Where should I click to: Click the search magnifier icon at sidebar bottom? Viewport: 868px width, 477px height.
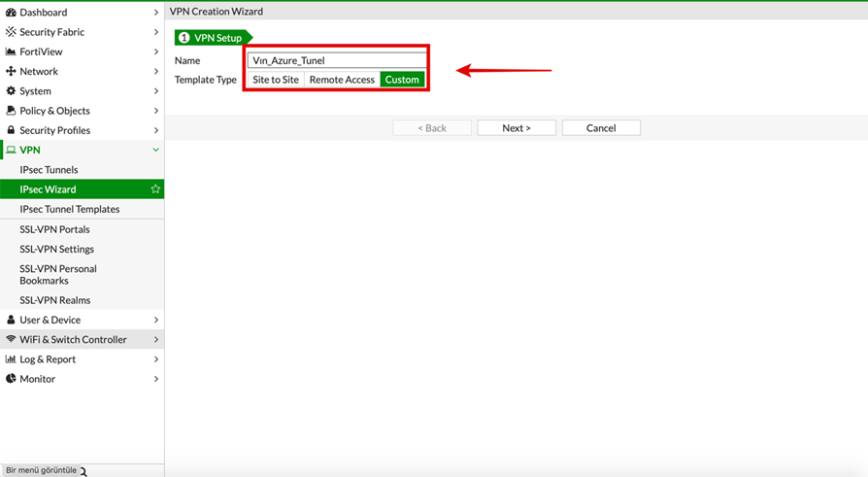click(83, 471)
